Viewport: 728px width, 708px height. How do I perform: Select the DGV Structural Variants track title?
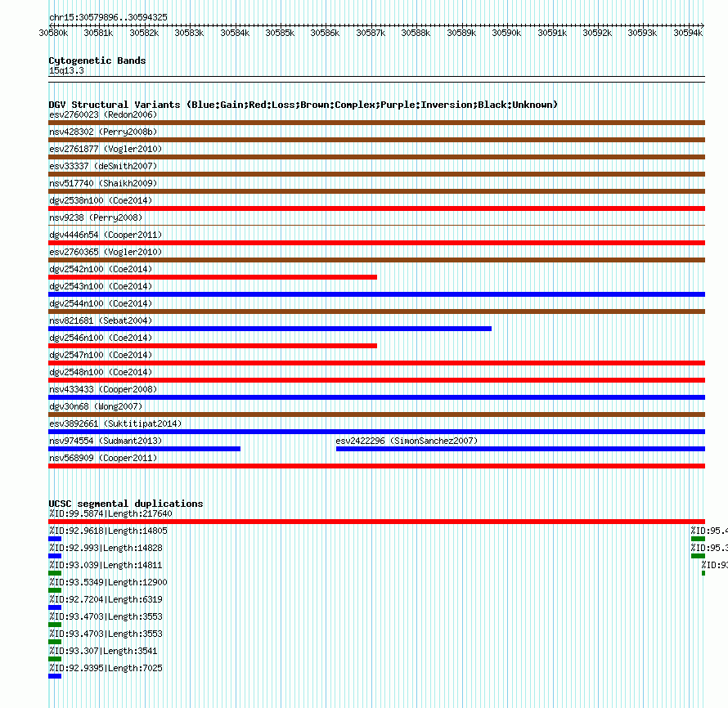(303, 105)
